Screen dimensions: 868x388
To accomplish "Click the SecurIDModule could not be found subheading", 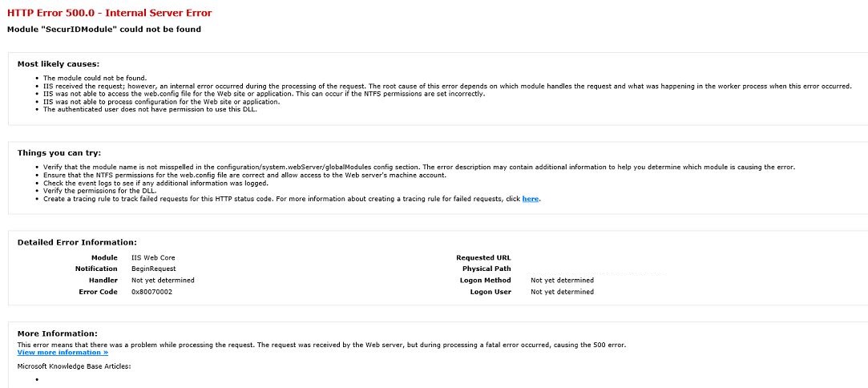I will (x=104, y=30).
